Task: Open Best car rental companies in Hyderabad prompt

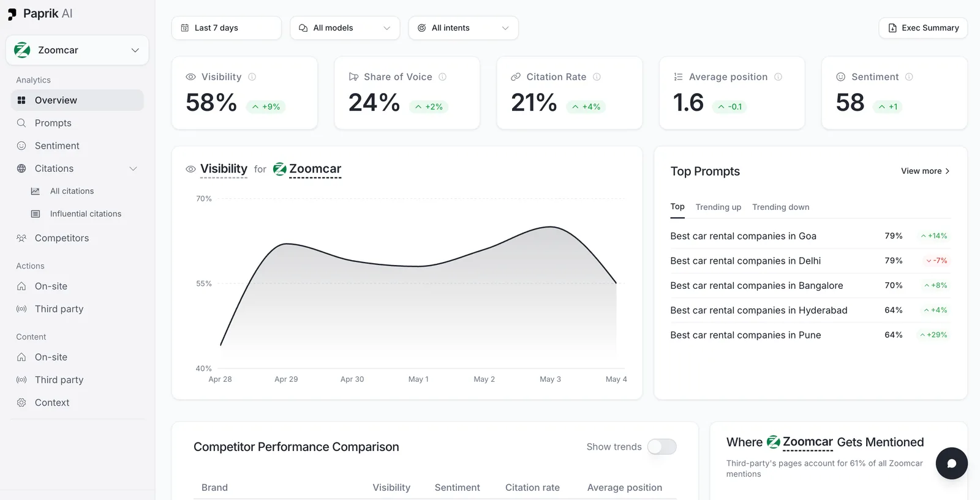Action: tap(810, 310)
